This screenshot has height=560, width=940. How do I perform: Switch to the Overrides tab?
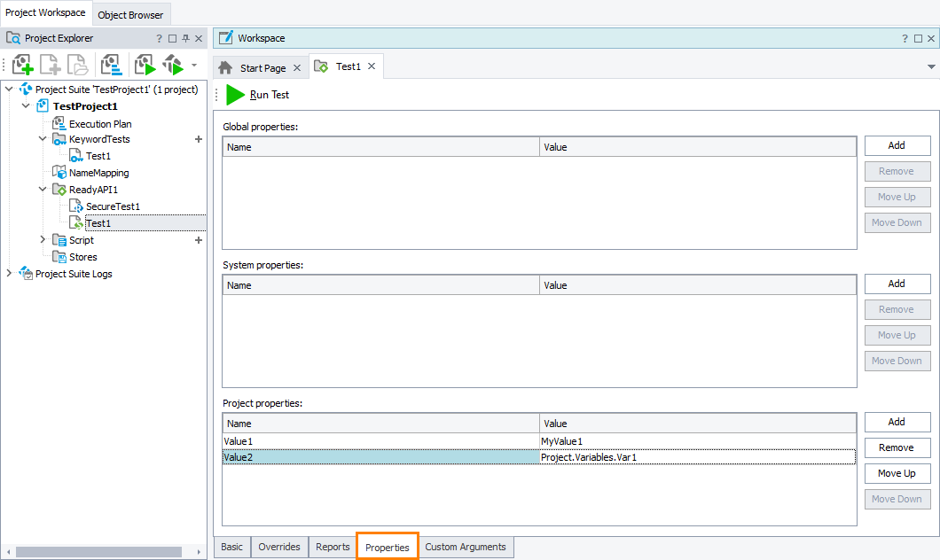tap(279, 547)
